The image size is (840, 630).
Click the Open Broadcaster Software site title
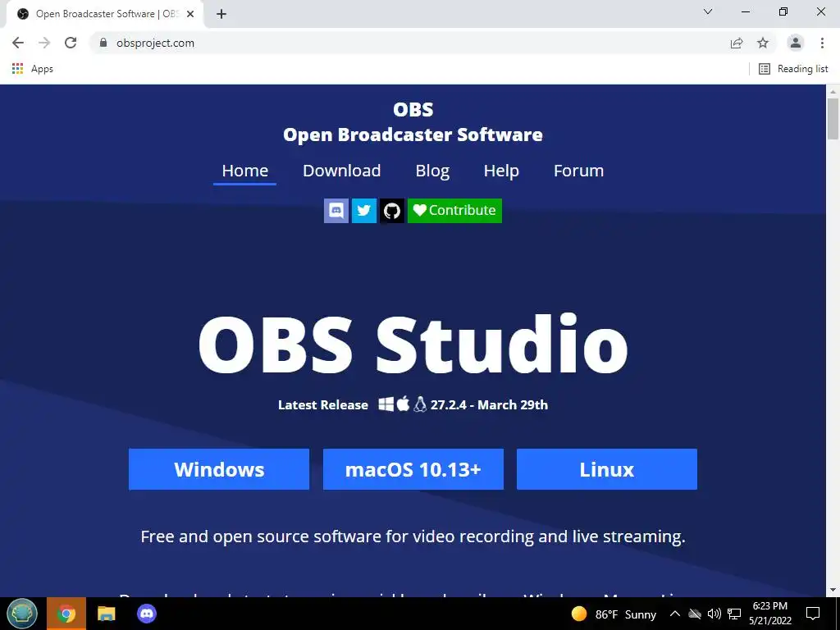[x=413, y=135]
